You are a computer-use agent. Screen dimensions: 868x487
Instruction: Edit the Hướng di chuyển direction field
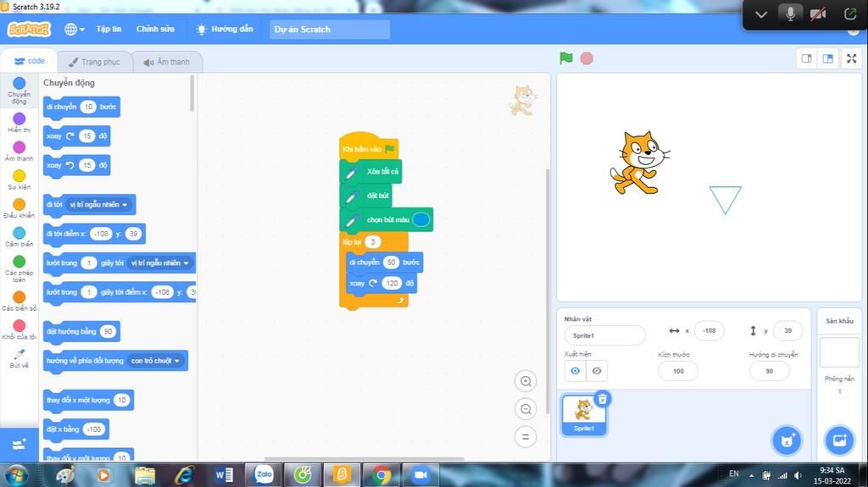tap(770, 371)
